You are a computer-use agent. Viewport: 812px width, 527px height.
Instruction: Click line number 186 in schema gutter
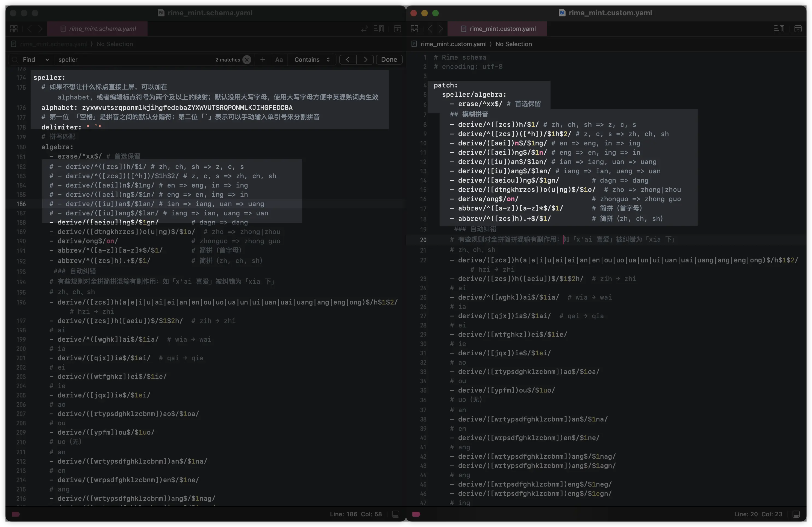coord(21,204)
